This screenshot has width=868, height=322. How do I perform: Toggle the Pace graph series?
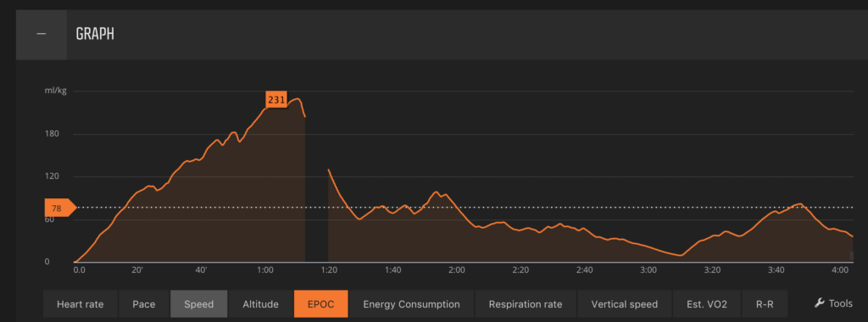[144, 303]
